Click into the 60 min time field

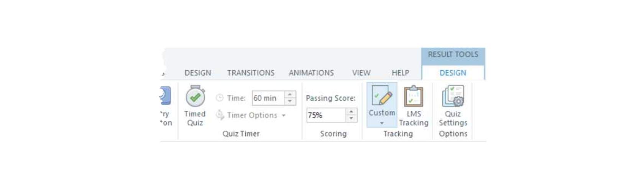[268, 98]
